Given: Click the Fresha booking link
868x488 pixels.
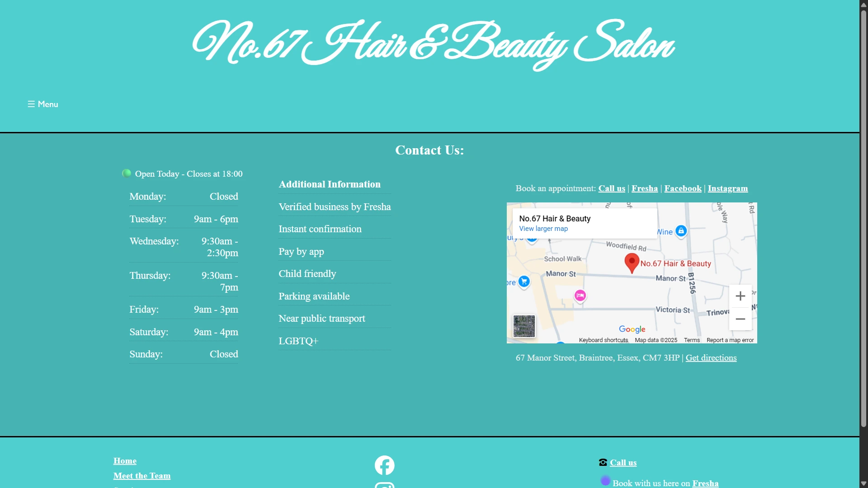Looking at the screenshot, I should (644, 188).
